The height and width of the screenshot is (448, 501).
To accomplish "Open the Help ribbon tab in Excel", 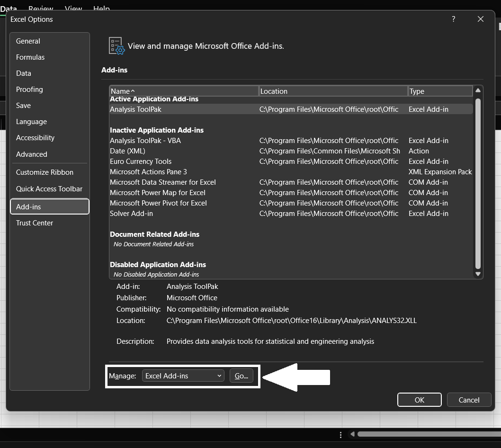I will pos(101,9).
